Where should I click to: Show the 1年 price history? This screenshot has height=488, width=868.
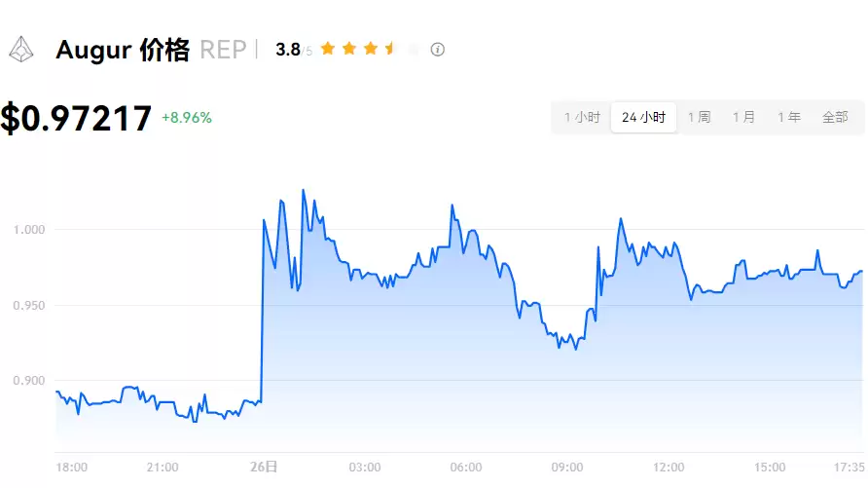click(x=788, y=117)
